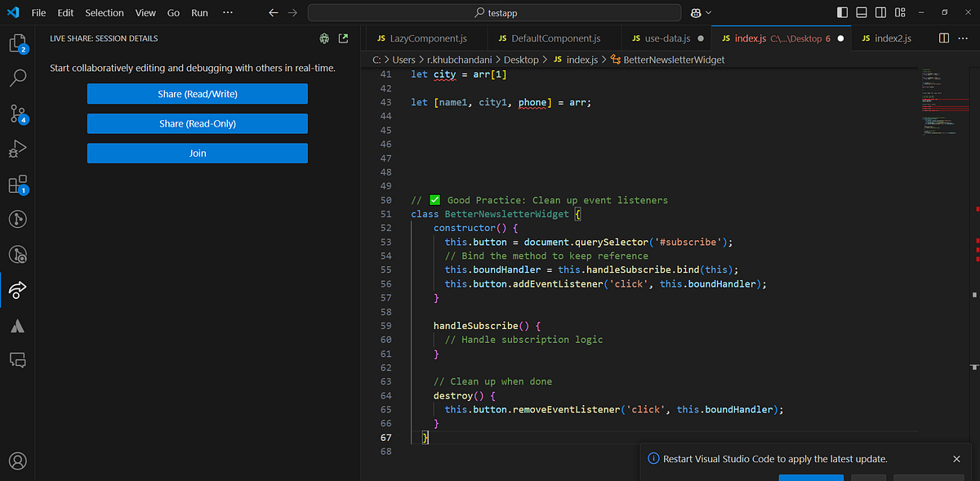980x481 pixels.
Task: Open the Copilot dropdown chevron
Action: pos(708,13)
